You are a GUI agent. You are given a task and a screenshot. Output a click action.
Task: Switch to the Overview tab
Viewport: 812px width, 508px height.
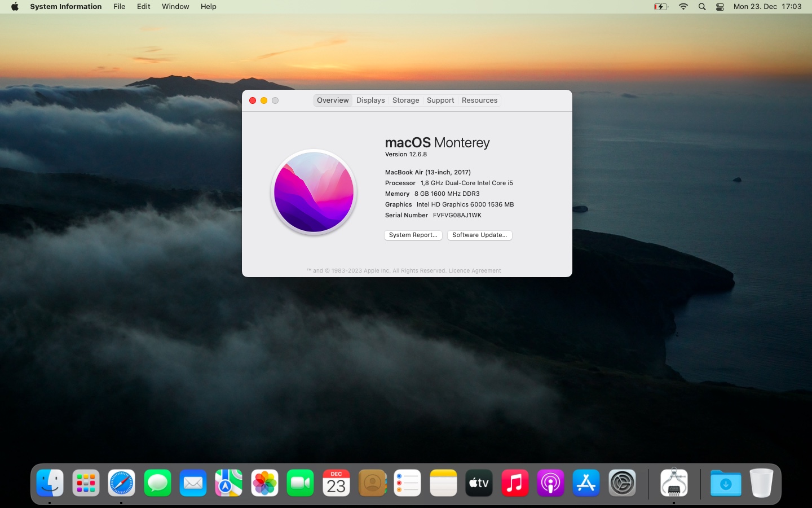click(333, 100)
